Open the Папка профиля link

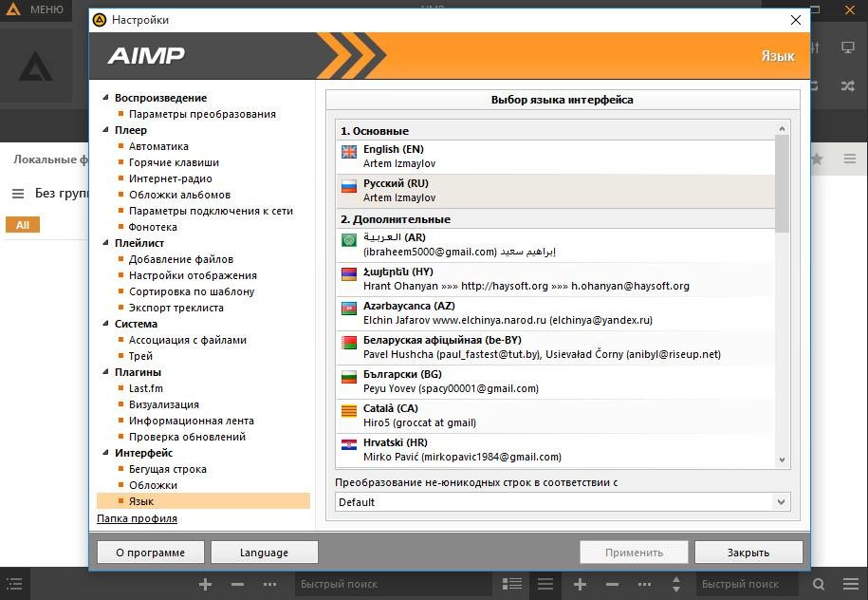pos(137,518)
